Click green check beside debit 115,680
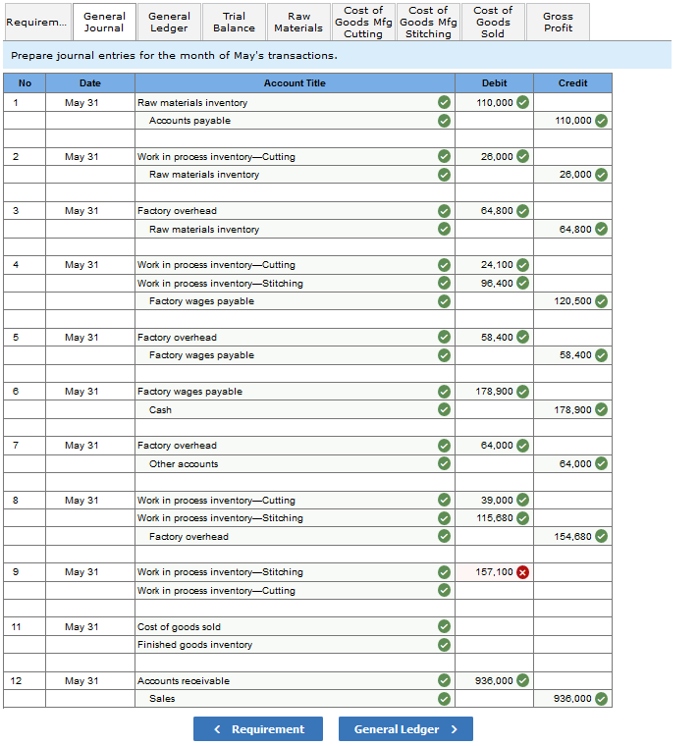This screenshot has height=746, width=700. [522, 518]
